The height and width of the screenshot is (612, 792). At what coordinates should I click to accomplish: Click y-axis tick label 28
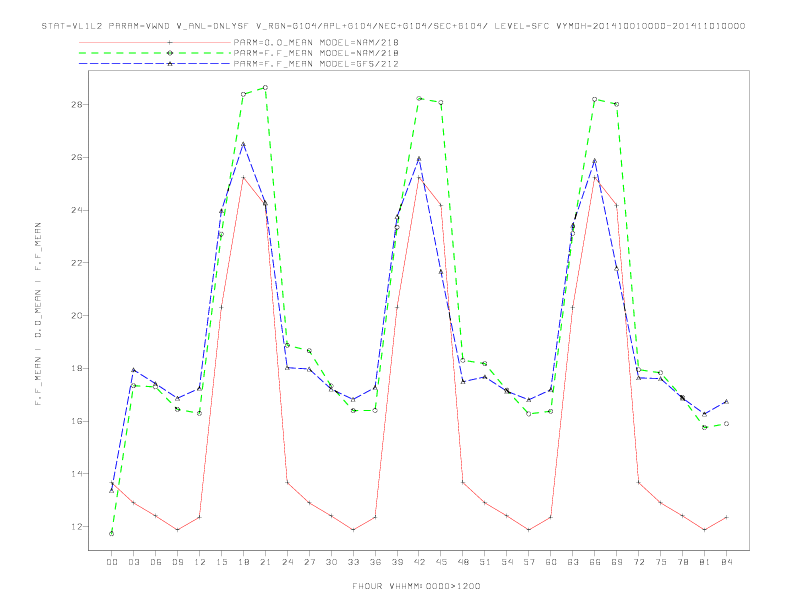77,105
